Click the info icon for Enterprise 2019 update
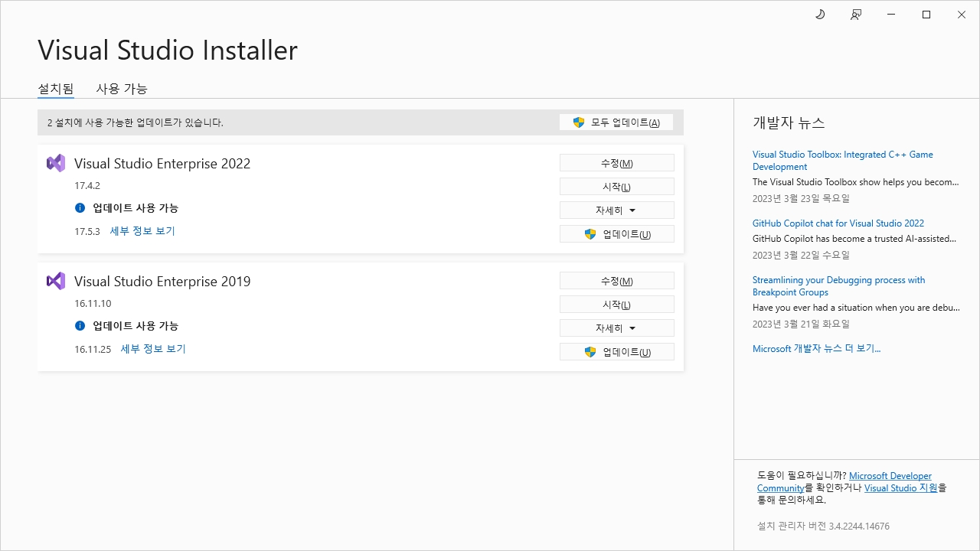980x551 pixels. [80, 326]
